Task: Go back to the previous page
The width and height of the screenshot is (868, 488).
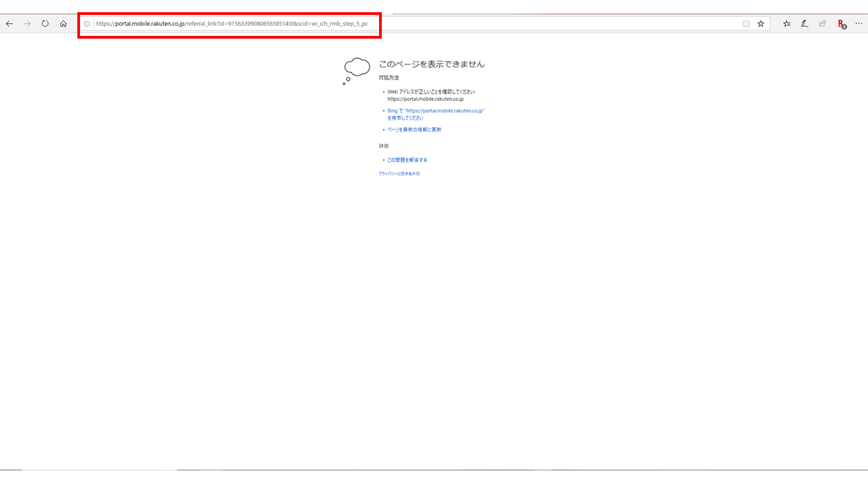Action: click(x=9, y=24)
